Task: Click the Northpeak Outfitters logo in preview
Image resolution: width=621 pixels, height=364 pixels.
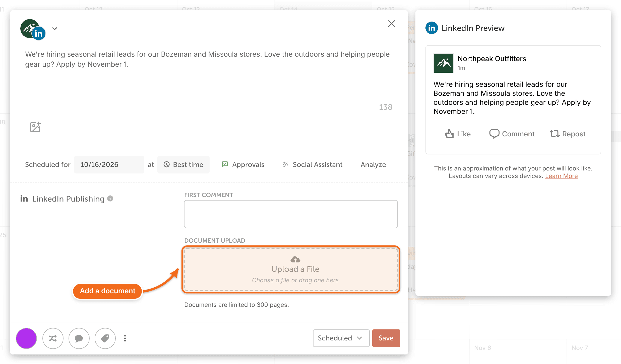Action: pyautogui.click(x=443, y=63)
